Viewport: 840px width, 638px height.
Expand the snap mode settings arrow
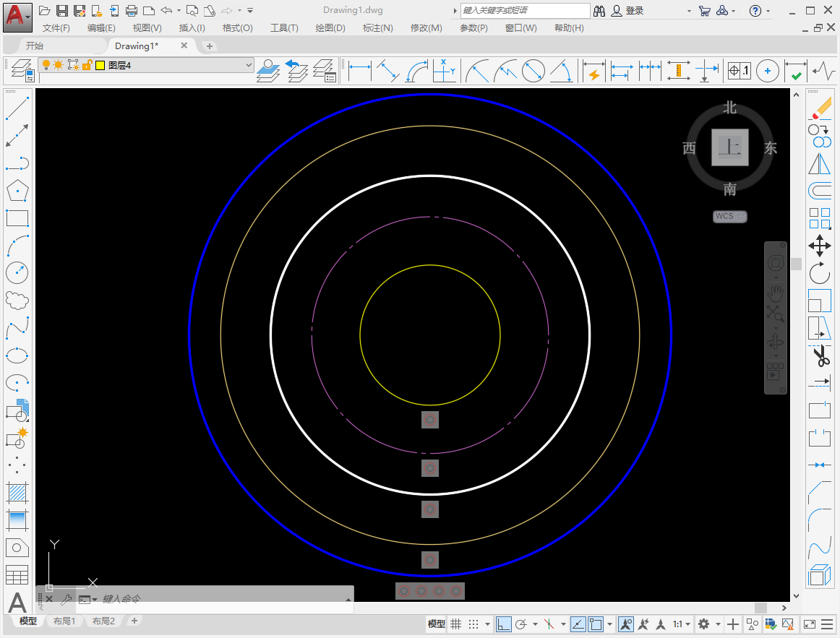click(487, 624)
